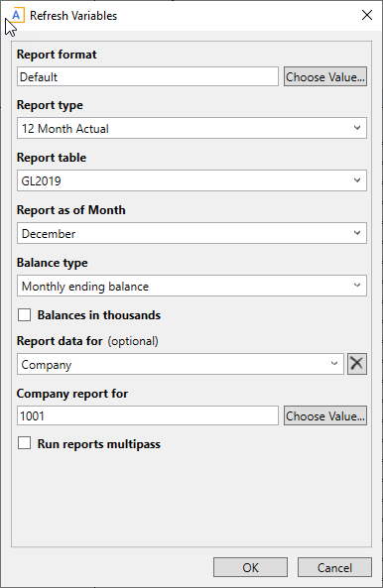The width and height of the screenshot is (383, 588).
Task: Close the Refresh Variables dialog
Action: pos(367,15)
